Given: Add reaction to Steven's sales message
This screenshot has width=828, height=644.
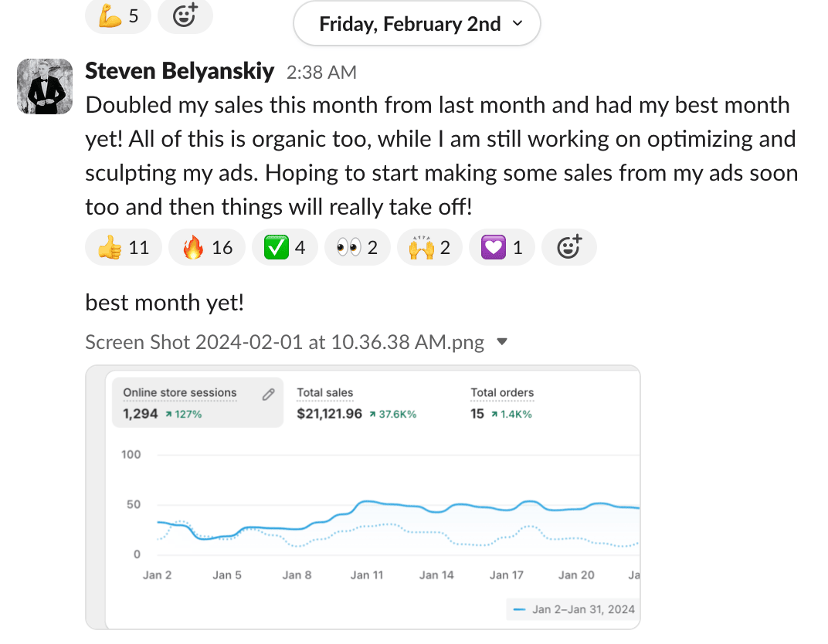Looking at the screenshot, I should (568, 248).
